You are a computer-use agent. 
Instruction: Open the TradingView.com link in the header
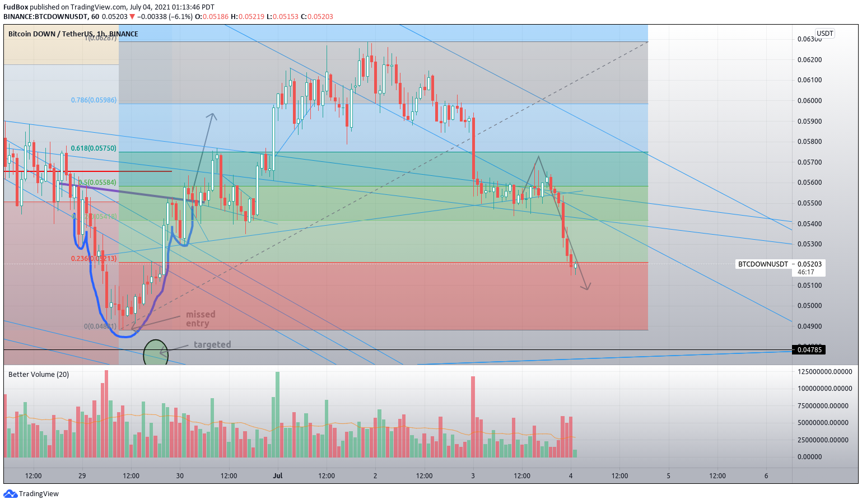(x=99, y=7)
